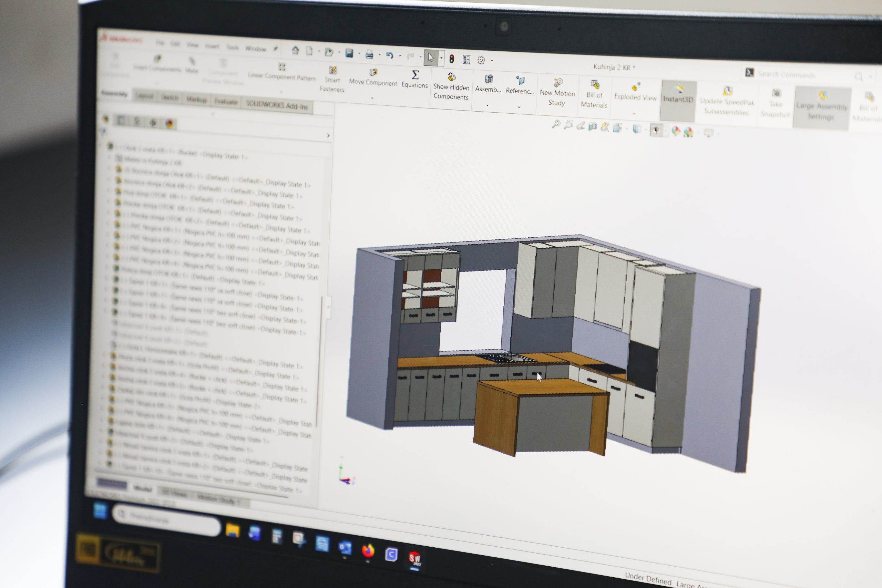Open the Tools menu
Viewport: 882px width, 588px height.
coord(232,47)
